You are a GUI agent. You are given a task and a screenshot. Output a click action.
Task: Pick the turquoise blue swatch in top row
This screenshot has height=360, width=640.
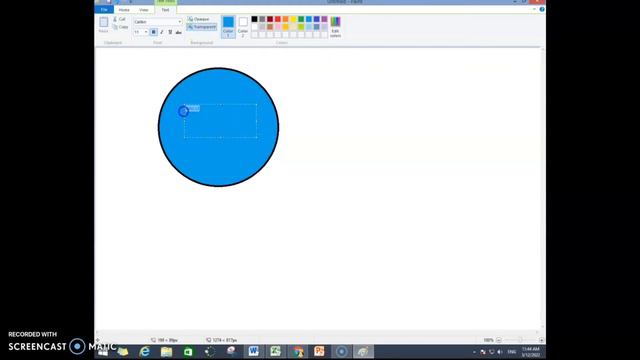[309, 19]
